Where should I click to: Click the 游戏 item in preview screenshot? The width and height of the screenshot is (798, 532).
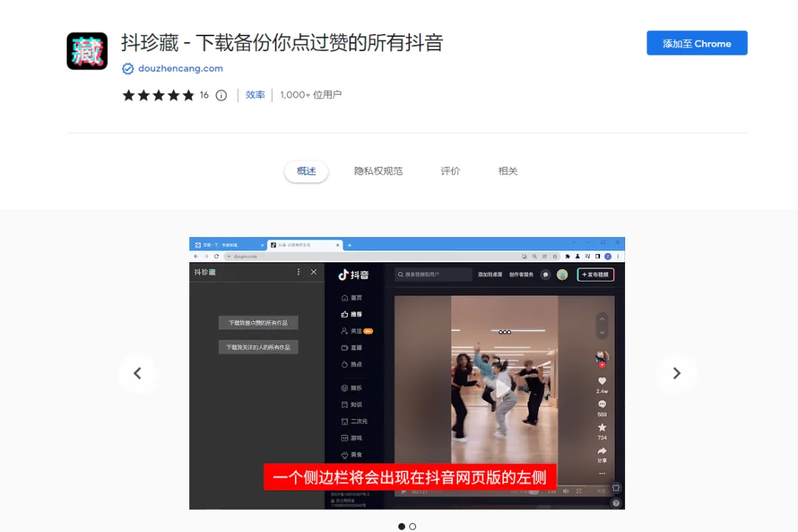tap(351, 438)
